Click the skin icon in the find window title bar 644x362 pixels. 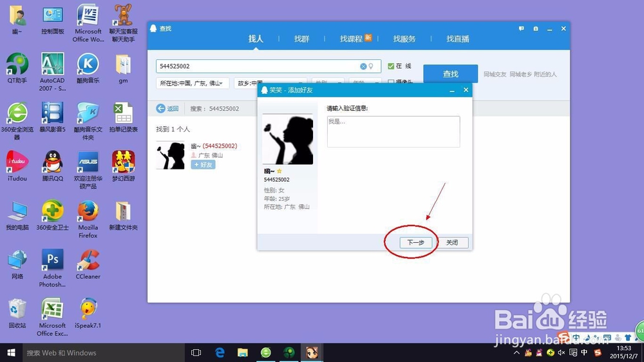(536, 29)
